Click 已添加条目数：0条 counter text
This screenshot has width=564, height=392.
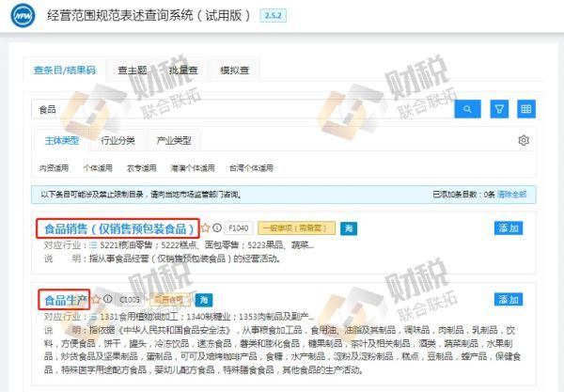click(x=463, y=195)
